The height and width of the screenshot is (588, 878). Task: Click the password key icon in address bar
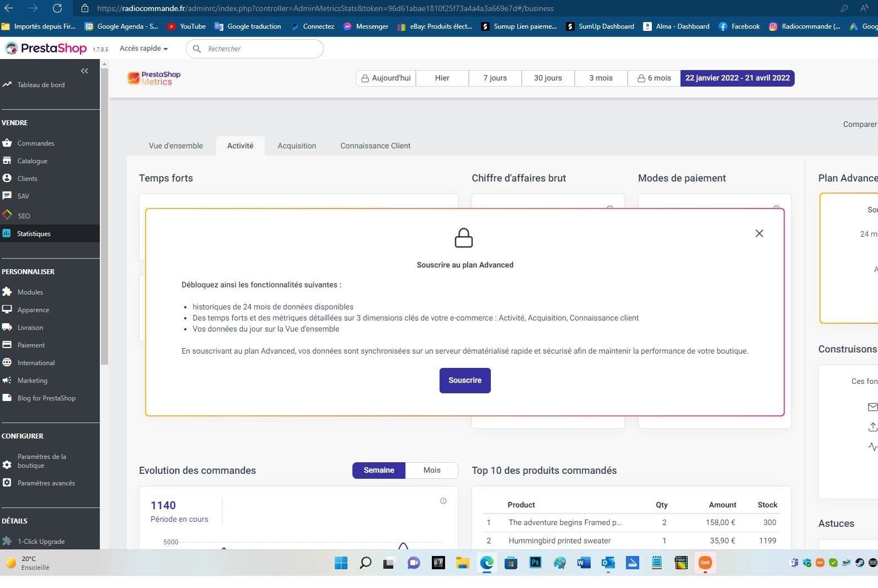pos(844,8)
